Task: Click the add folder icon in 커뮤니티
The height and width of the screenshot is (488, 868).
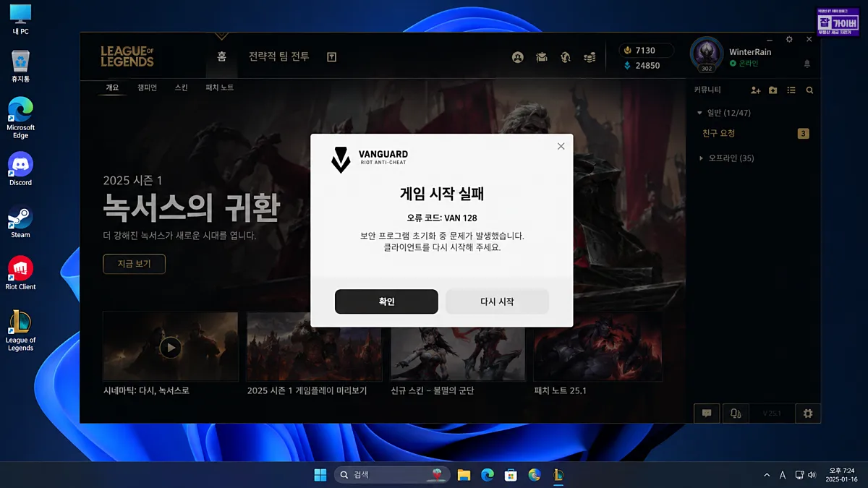Action: (x=773, y=90)
